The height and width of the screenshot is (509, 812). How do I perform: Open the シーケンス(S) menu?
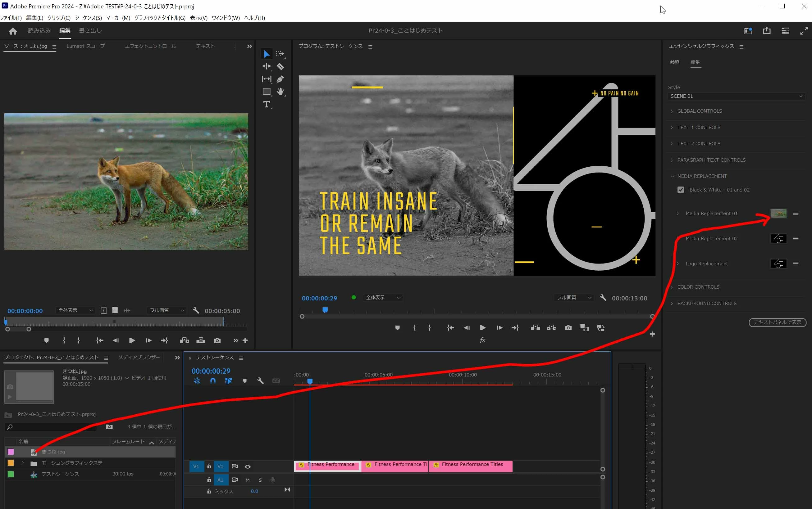(x=88, y=18)
